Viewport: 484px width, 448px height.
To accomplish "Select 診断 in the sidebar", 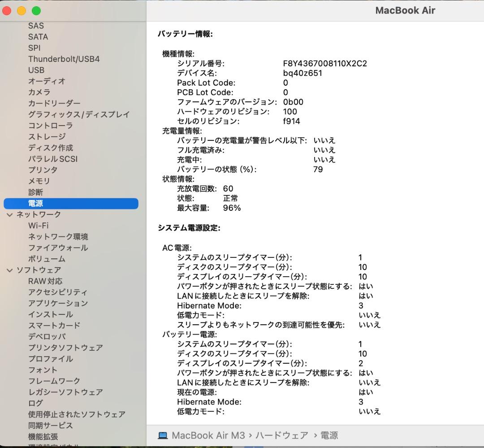I will 35,192.
